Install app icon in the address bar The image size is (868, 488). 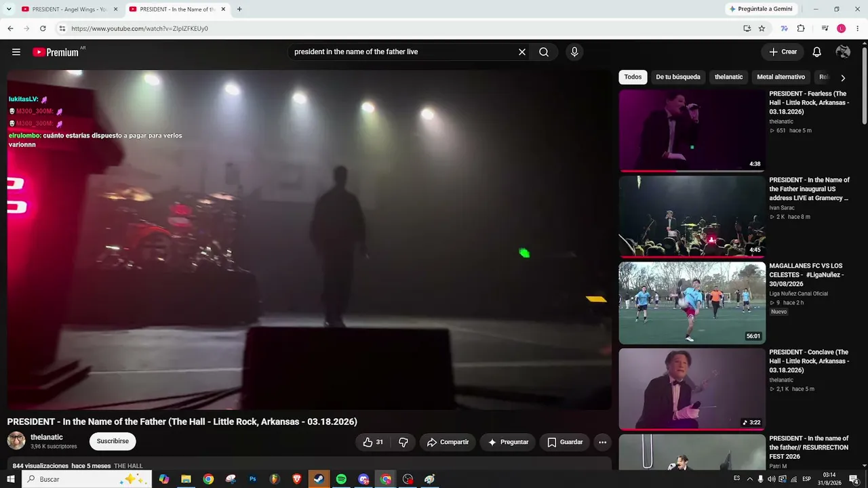(x=747, y=28)
